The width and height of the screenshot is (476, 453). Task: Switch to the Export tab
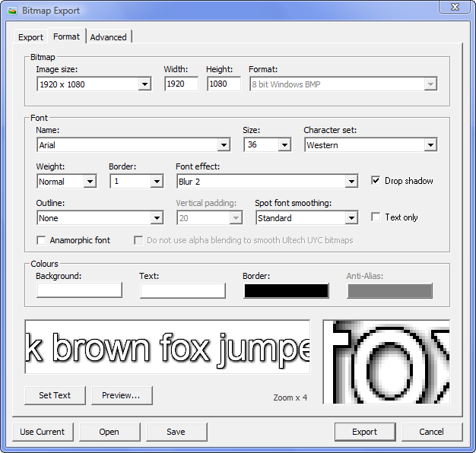click(x=30, y=37)
